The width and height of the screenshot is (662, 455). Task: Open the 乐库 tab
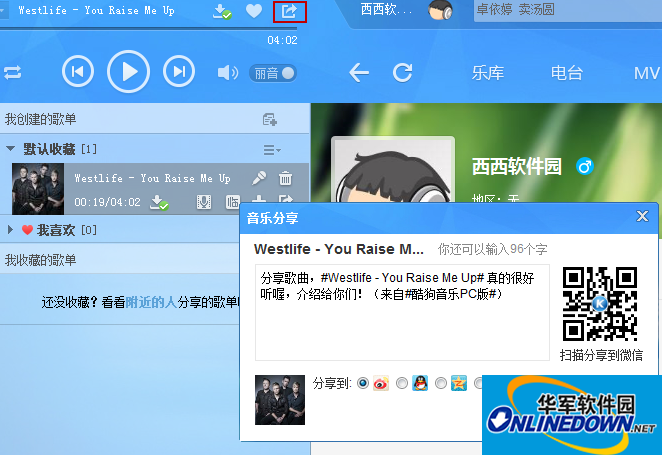(x=488, y=73)
